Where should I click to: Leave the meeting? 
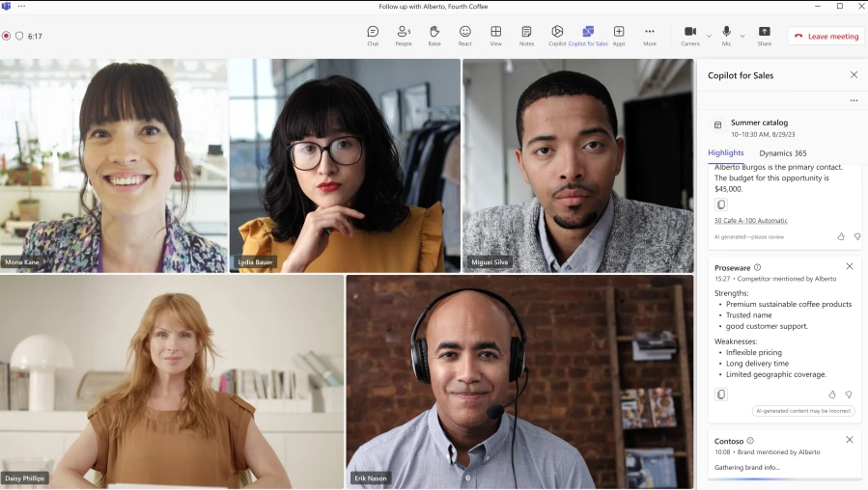[x=826, y=36]
